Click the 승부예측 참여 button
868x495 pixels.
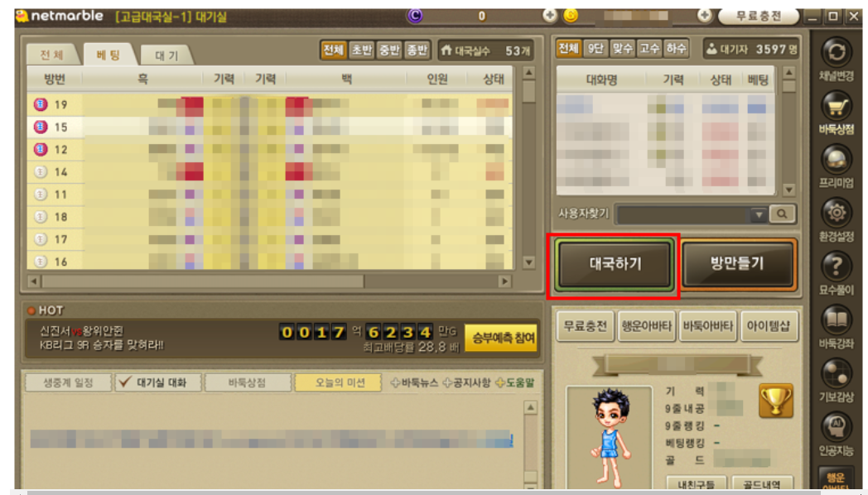pos(502,338)
